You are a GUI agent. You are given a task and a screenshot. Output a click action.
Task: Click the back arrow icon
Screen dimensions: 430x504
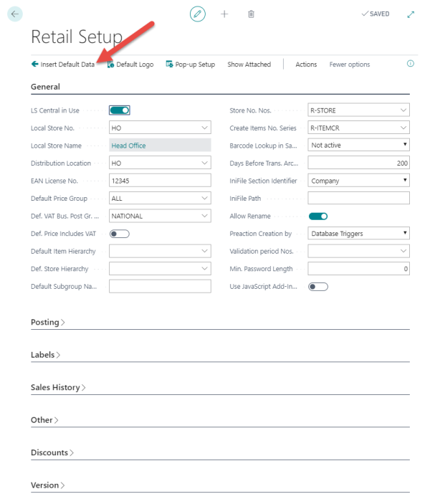[x=15, y=14]
